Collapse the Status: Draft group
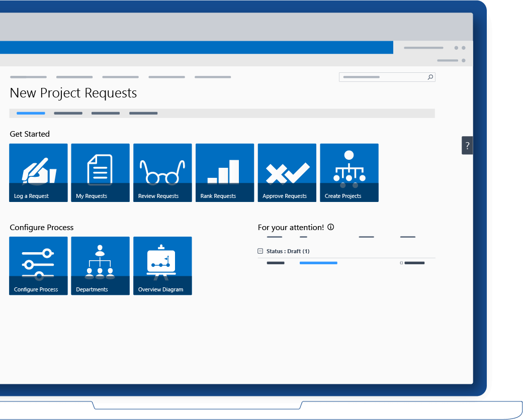The image size is (523, 420). [x=260, y=251]
